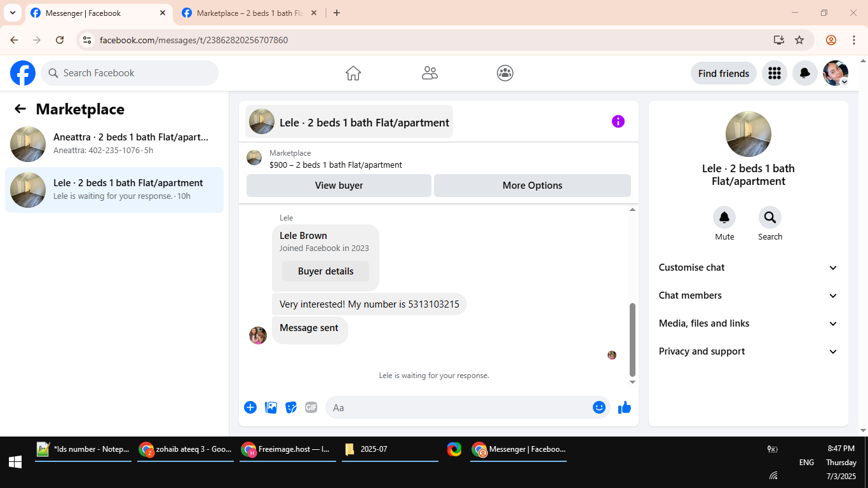Reload the page in browser toolbar

[x=60, y=40]
